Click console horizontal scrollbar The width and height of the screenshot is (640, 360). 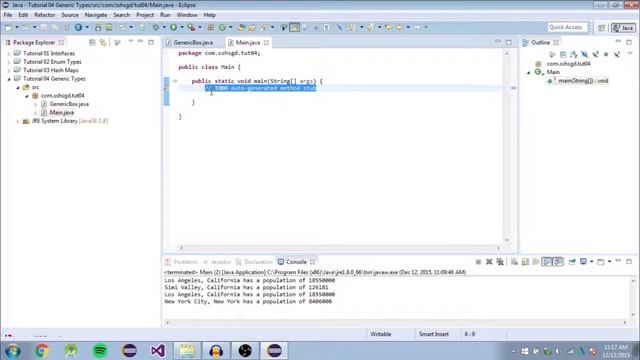point(396,322)
